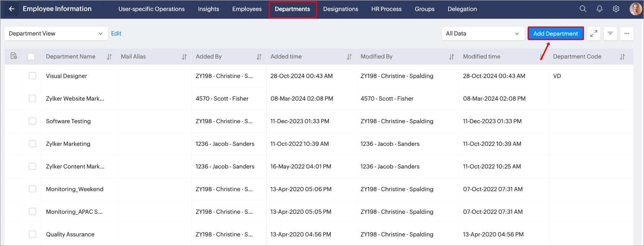The height and width of the screenshot is (246, 644).
Task: Go back using the arrow icon
Action: 11,9
